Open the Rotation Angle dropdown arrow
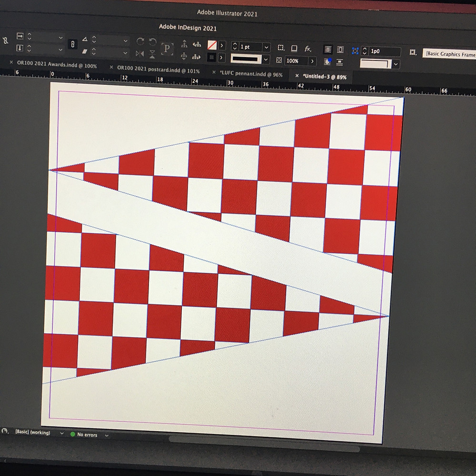 tap(125, 40)
